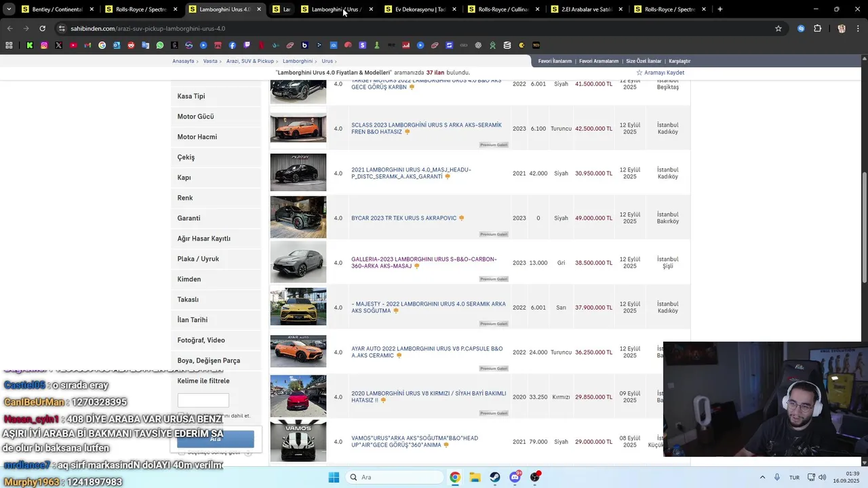Click the Arazi, SUV & Pickup breadcrumb
The width and height of the screenshot is (868, 488).
coord(250,61)
